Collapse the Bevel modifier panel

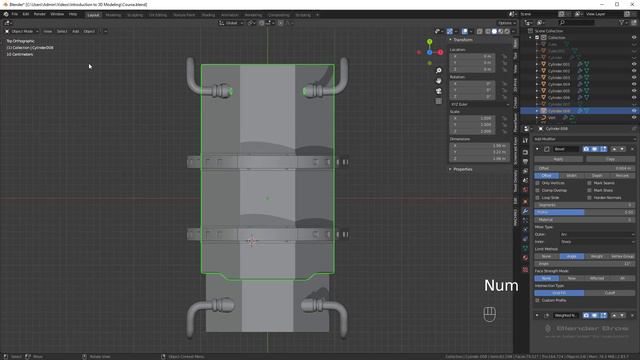[537, 149]
